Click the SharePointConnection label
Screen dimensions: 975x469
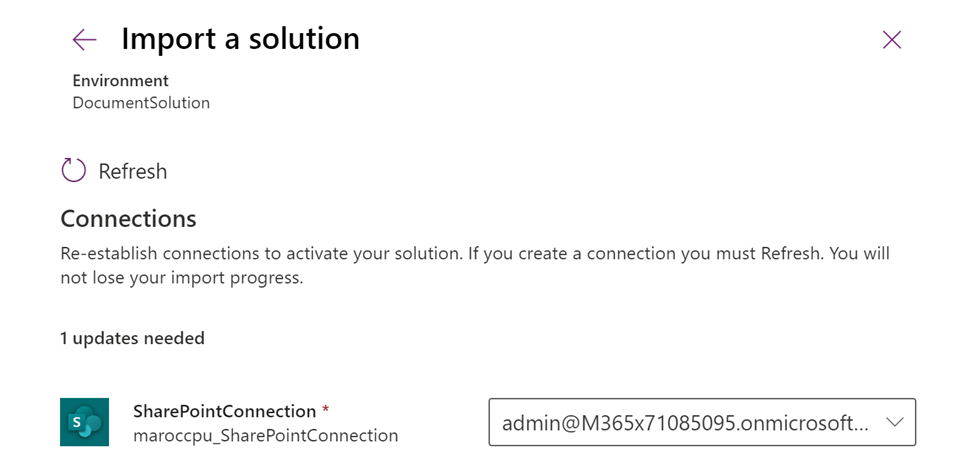224,411
